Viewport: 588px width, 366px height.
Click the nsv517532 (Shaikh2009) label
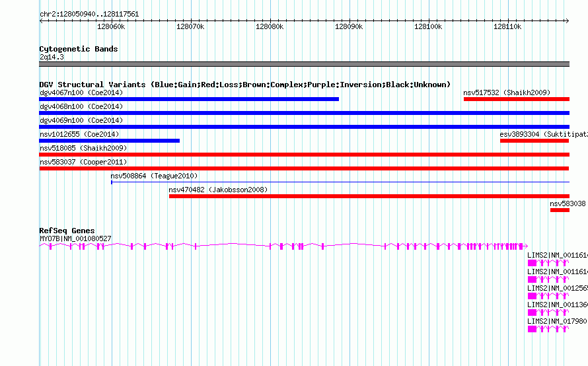tap(507, 92)
